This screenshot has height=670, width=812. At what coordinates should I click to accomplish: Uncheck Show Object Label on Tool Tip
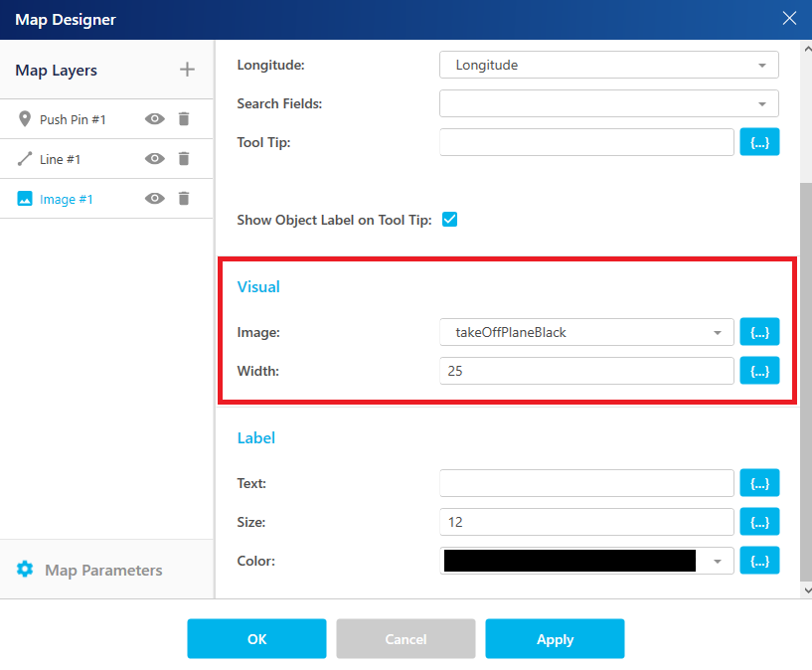449,220
